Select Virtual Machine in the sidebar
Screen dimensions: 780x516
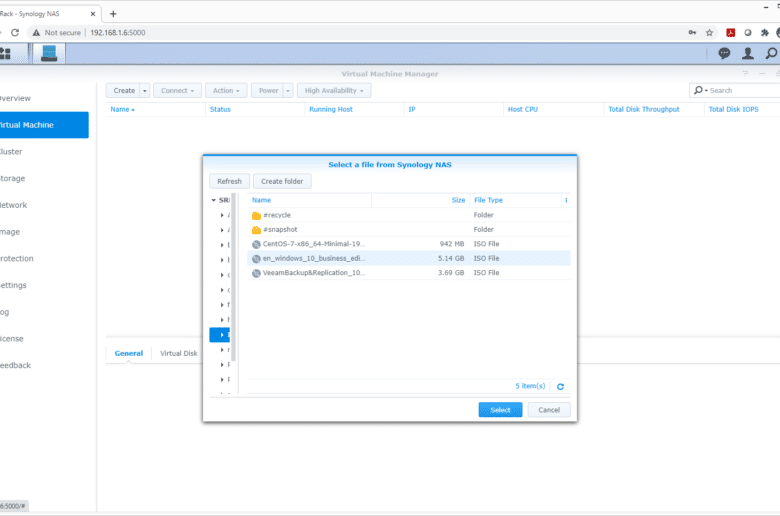[44, 125]
